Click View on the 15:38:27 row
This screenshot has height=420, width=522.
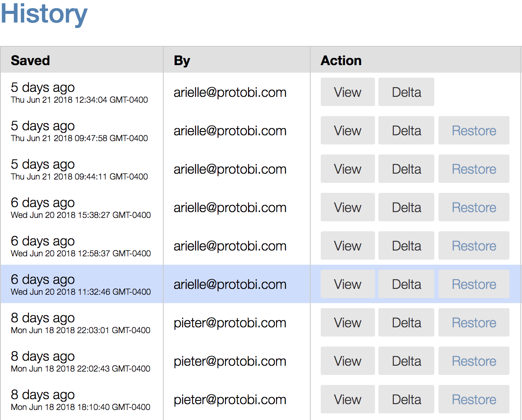pyautogui.click(x=347, y=207)
